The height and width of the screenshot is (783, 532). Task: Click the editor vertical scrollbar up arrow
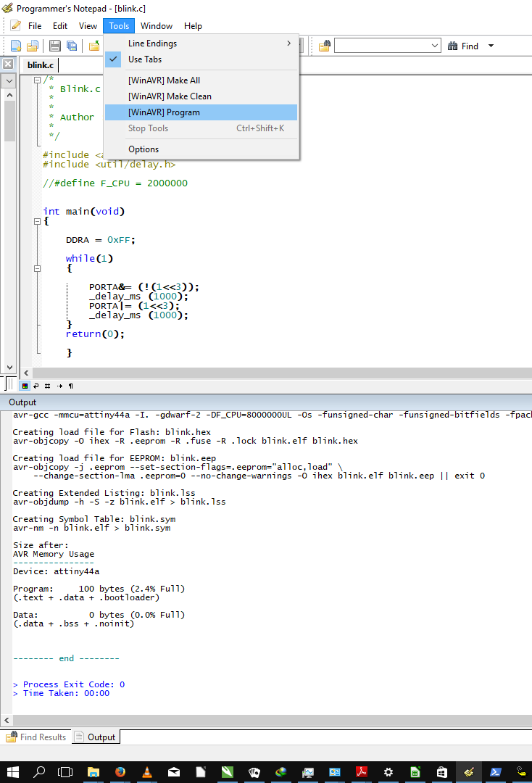pos(9,95)
